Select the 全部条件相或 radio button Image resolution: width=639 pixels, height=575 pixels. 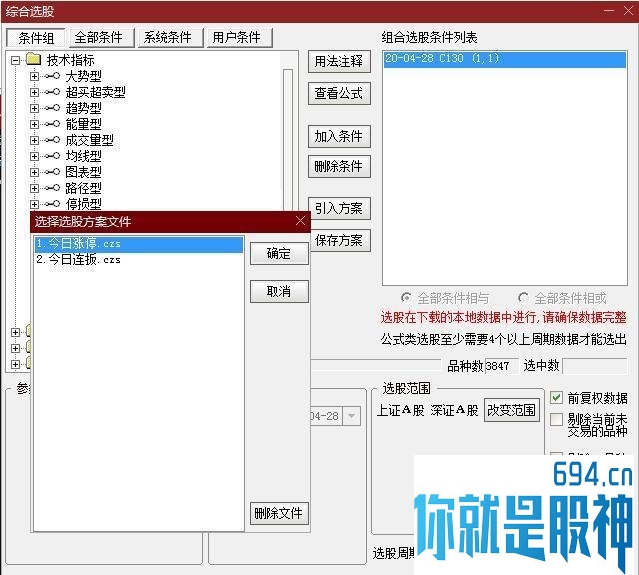[x=523, y=298]
